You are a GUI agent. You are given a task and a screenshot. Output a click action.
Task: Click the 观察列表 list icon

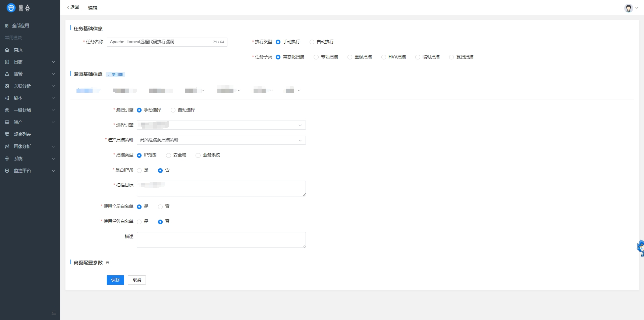[7, 134]
